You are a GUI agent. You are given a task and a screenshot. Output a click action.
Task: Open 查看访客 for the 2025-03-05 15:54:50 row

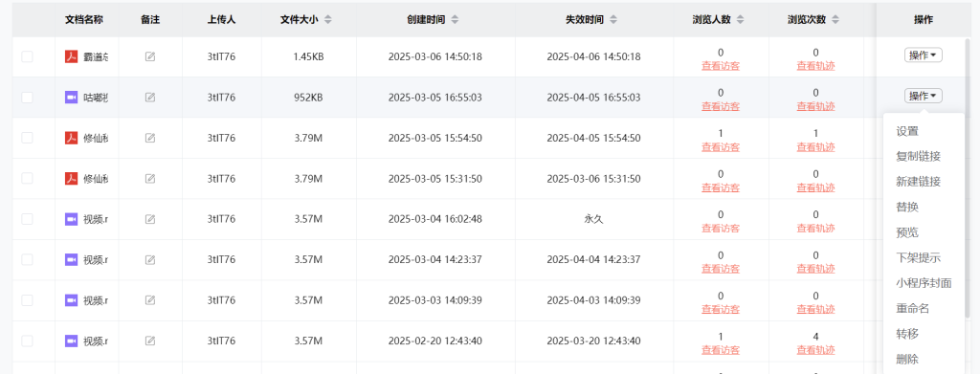click(x=721, y=147)
